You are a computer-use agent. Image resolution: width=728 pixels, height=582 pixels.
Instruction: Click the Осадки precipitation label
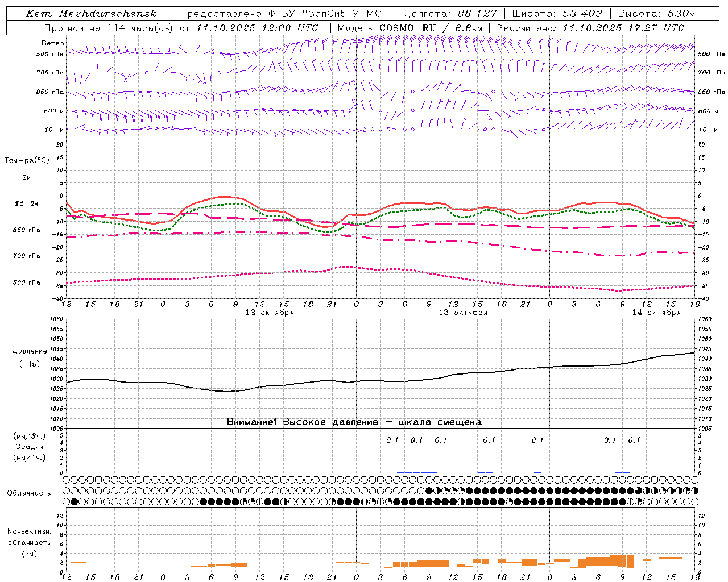(x=30, y=447)
